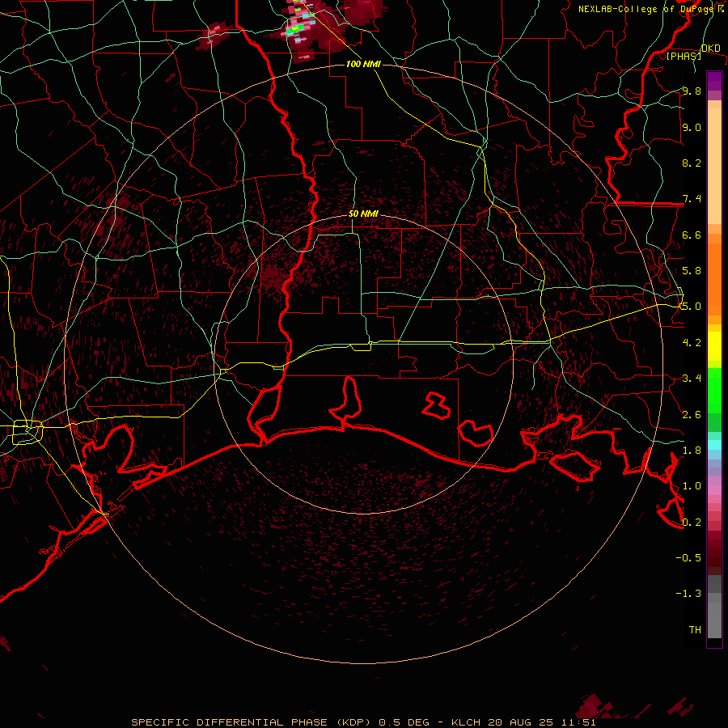Click the storm echo with green pixels at top
The height and width of the screenshot is (728, 728).
coord(297,29)
